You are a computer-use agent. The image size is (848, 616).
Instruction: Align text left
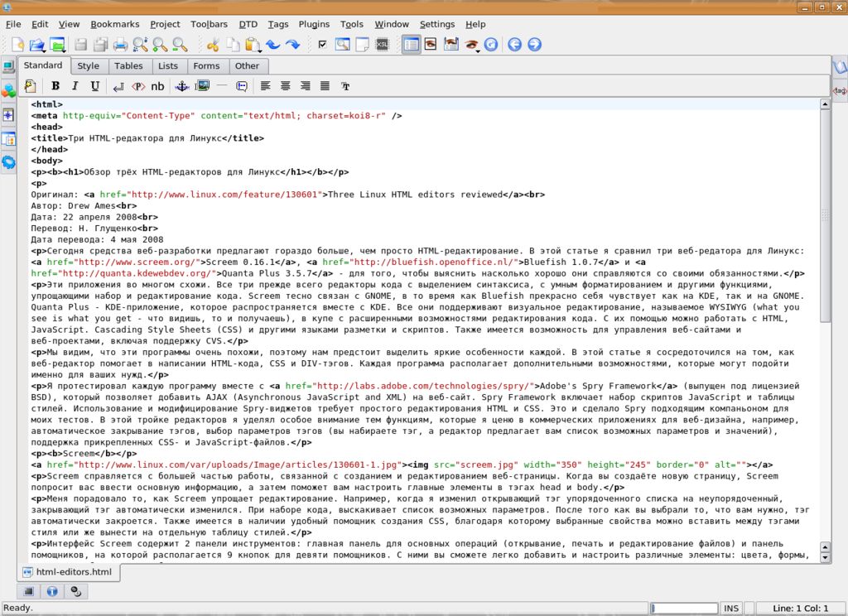coord(266,85)
